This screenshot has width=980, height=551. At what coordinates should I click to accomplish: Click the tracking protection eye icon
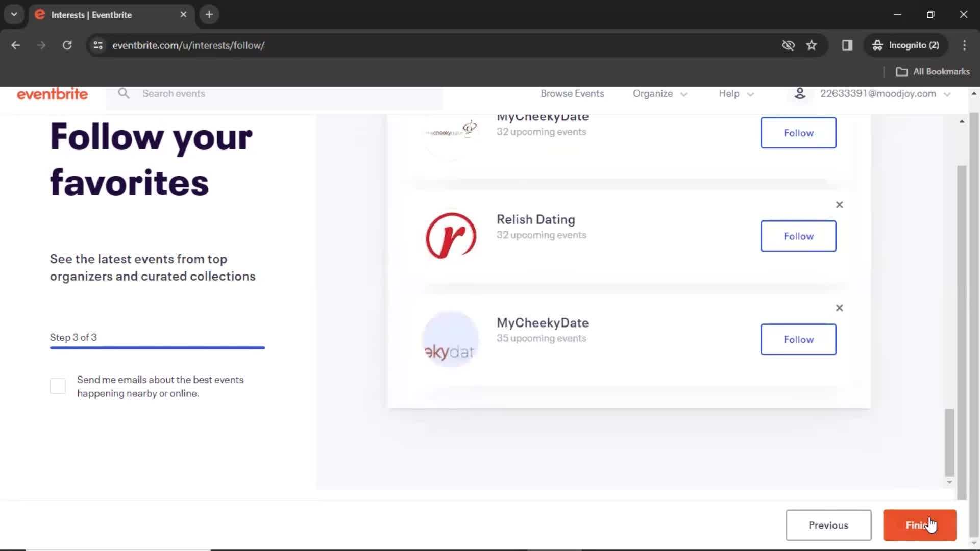tap(788, 45)
